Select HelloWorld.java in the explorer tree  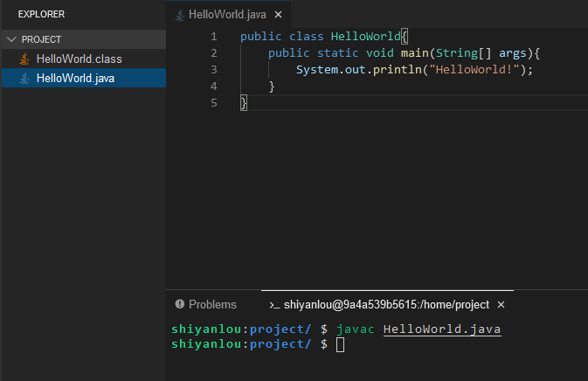point(83,78)
